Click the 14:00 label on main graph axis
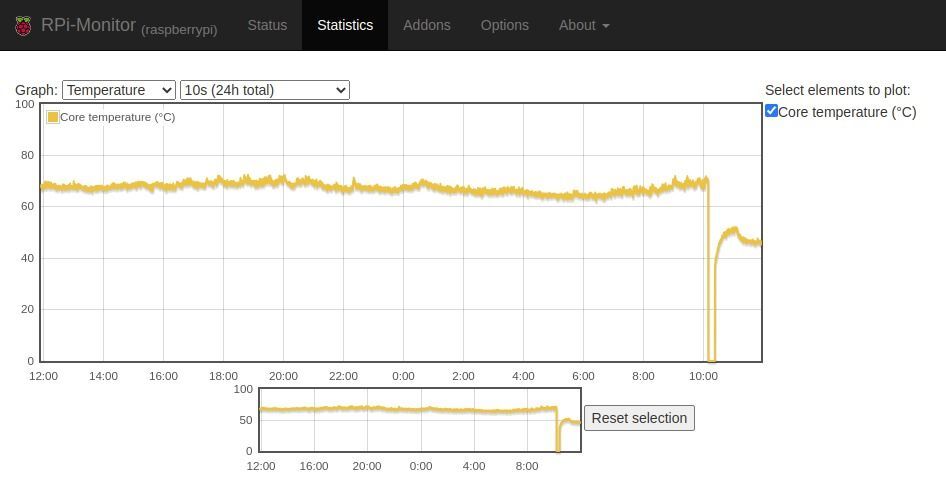946x498 pixels. point(103,376)
